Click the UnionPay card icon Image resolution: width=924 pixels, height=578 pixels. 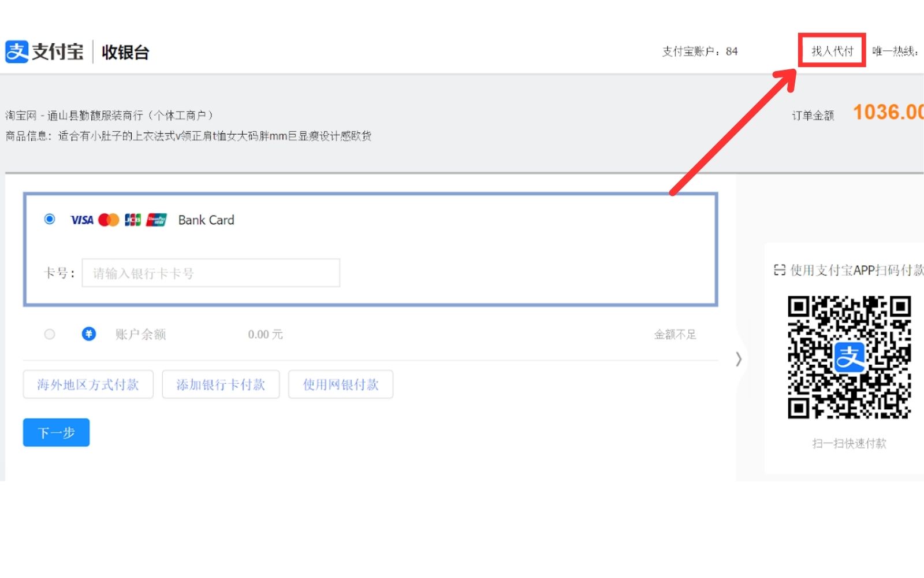point(157,220)
